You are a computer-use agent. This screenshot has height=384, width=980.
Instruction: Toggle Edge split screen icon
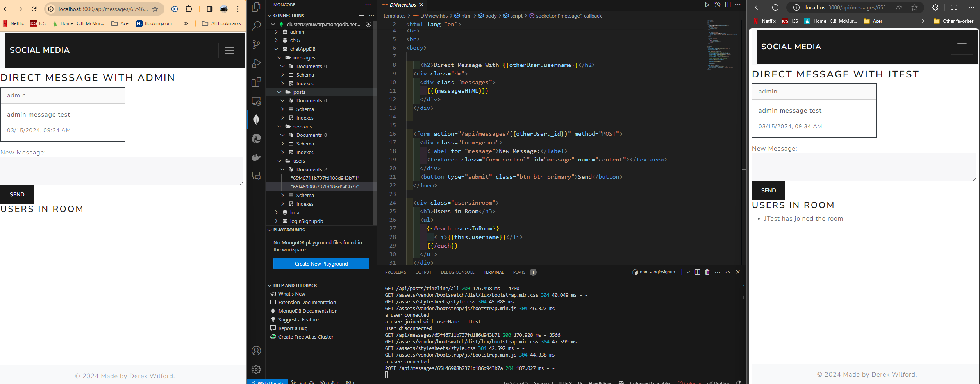point(954,7)
